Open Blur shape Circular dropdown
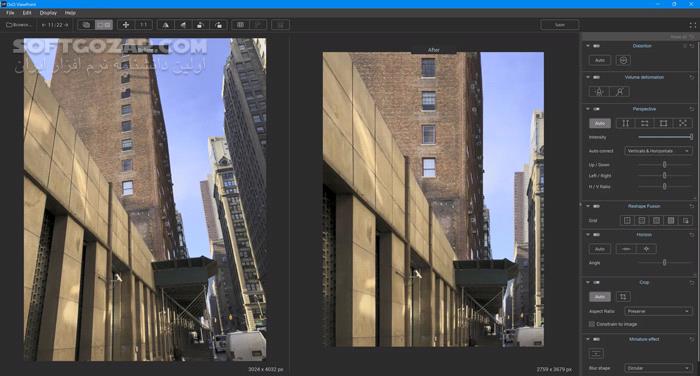Screen dimensions: 700x376 pyautogui.click(x=658, y=368)
